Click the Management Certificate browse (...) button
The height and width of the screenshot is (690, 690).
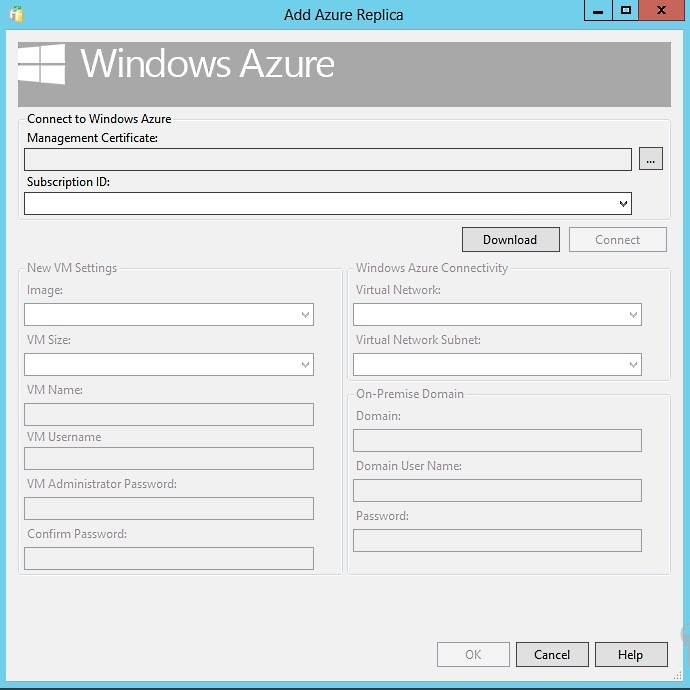click(650, 159)
